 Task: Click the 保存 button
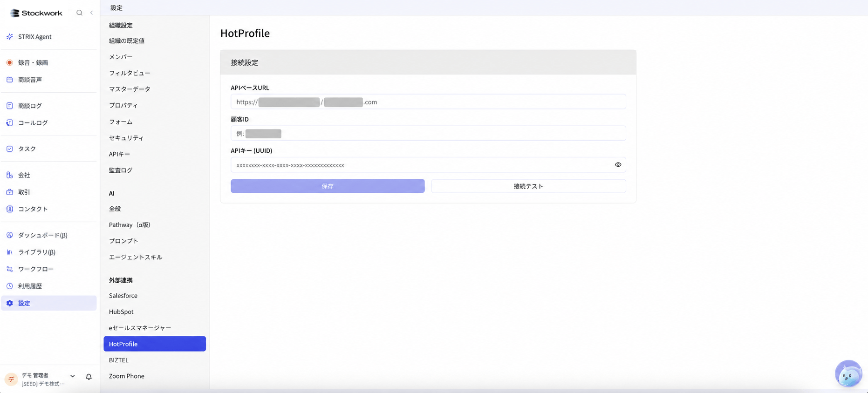click(328, 186)
